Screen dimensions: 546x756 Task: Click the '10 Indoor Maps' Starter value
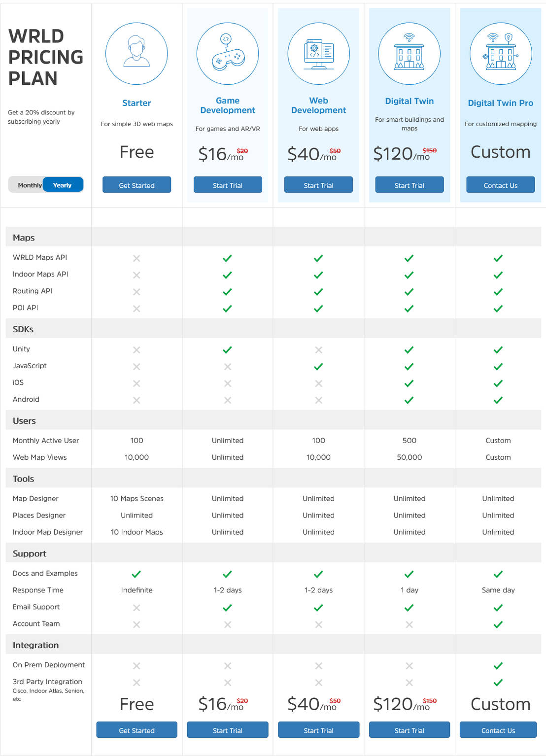(136, 532)
